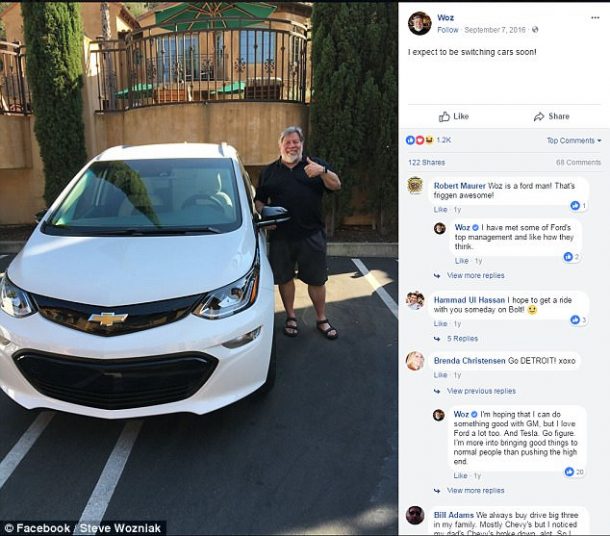Like Robert Maurer's comment
The width and height of the screenshot is (610, 536).
pyautogui.click(x=440, y=210)
